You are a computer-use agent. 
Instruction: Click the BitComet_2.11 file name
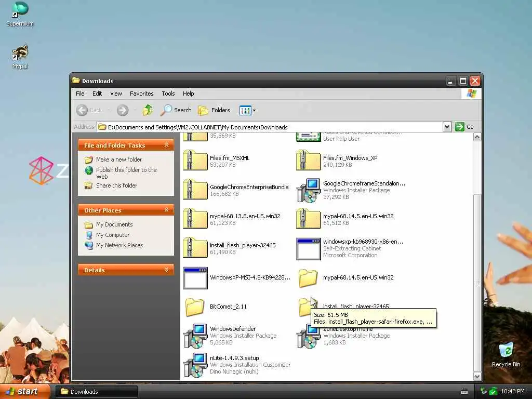(x=228, y=307)
